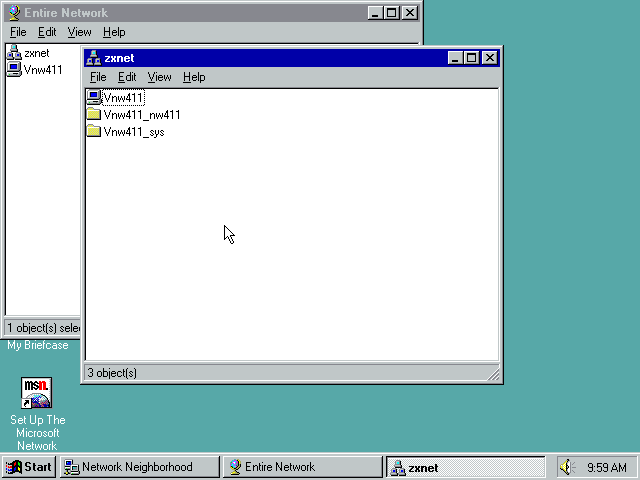
Task: Click the Vnw411 computer icon in Entire Network window
Action: pos(14,69)
